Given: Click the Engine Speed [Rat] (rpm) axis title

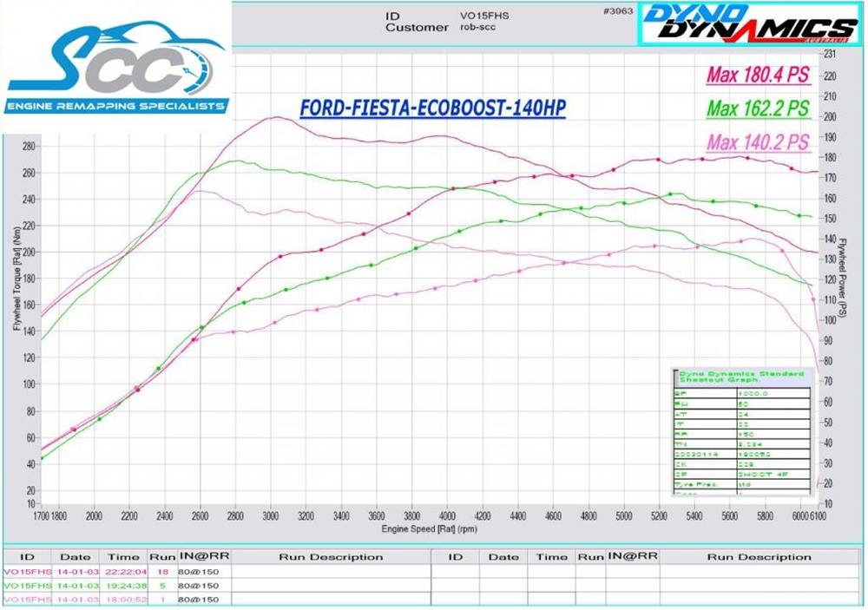Looking at the screenshot, I should (x=429, y=529).
